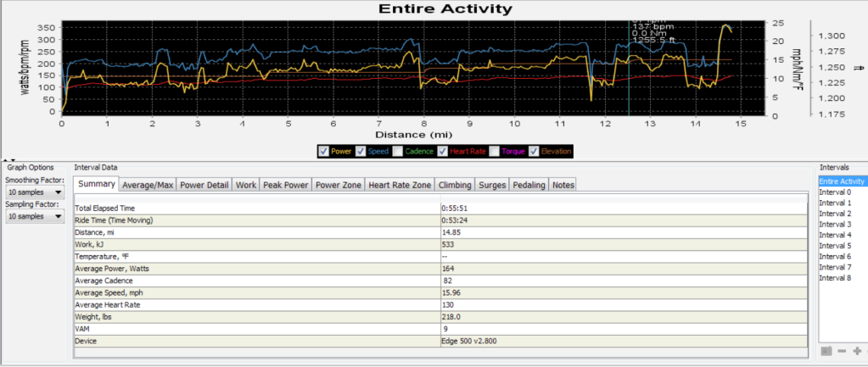Select Interval 5 in the list

[x=836, y=246]
